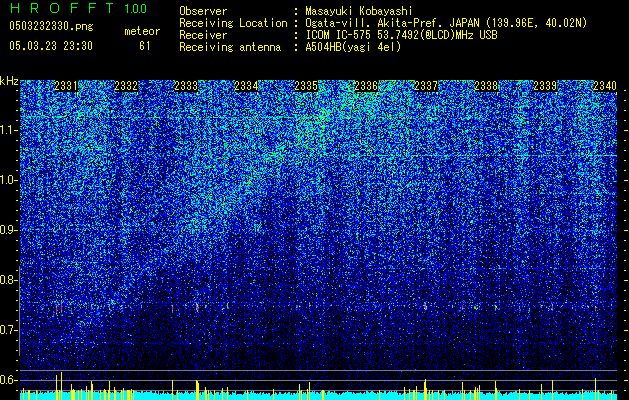
Task: Click the HROFFT 1.0.0 title text
Action: tap(79, 8)
